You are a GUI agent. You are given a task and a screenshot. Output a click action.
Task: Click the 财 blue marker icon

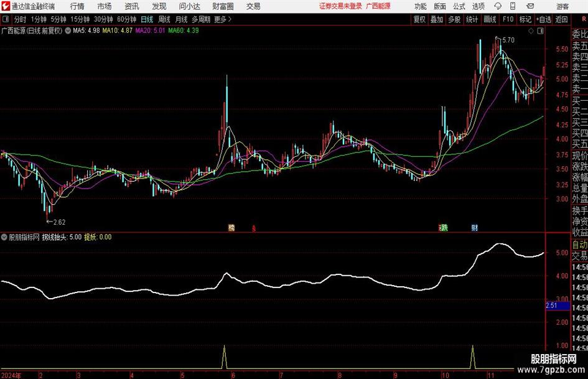[x=475, y=227]
